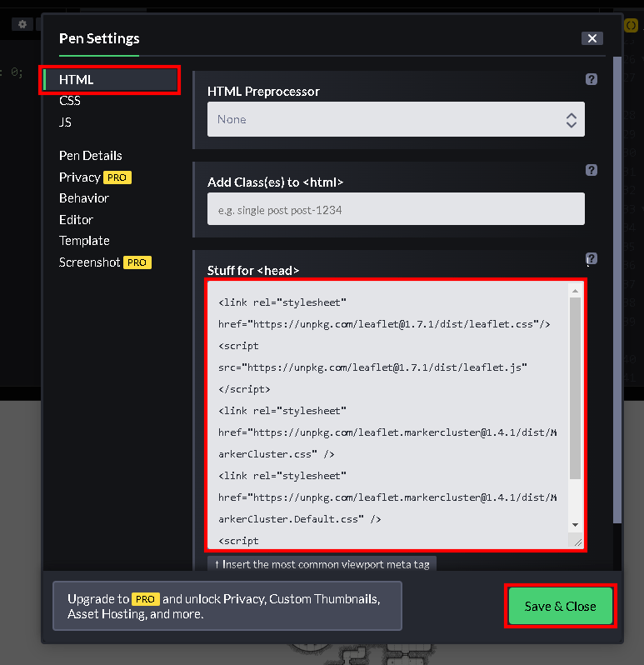This screenshot has width=644, height=665.
Task: Open help for HTML Preprocessor
Action: coord(591,79)
